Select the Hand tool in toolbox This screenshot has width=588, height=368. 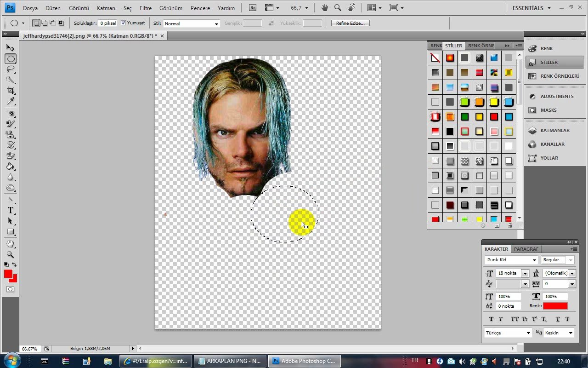click(x=11, y=244)
